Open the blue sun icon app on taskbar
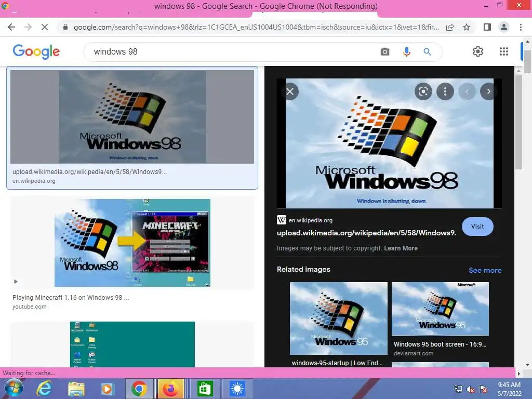 tap(237, 389)
